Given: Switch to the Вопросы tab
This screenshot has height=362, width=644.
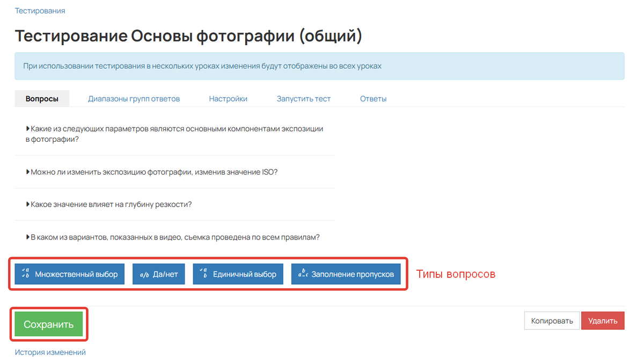Looking at the screenshot, I should click(x=42, y=99).
